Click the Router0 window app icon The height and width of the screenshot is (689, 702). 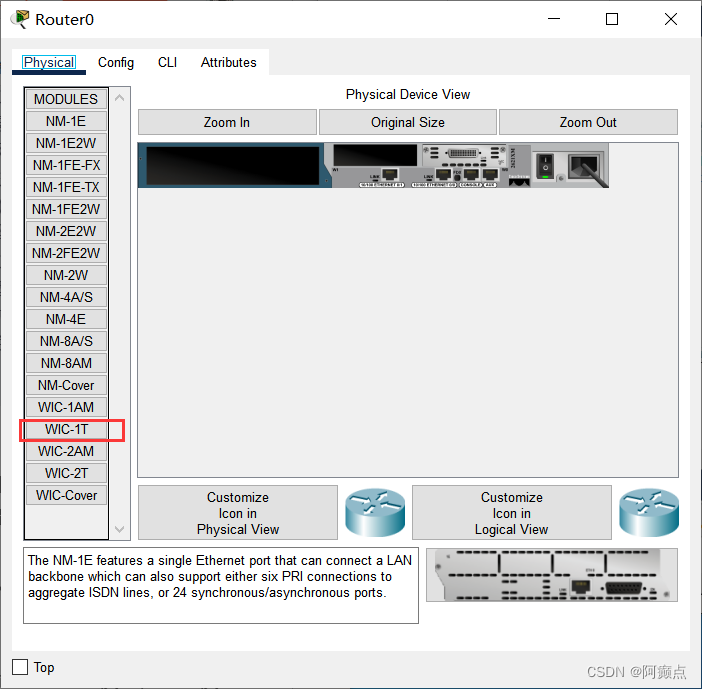click(20, 19)
